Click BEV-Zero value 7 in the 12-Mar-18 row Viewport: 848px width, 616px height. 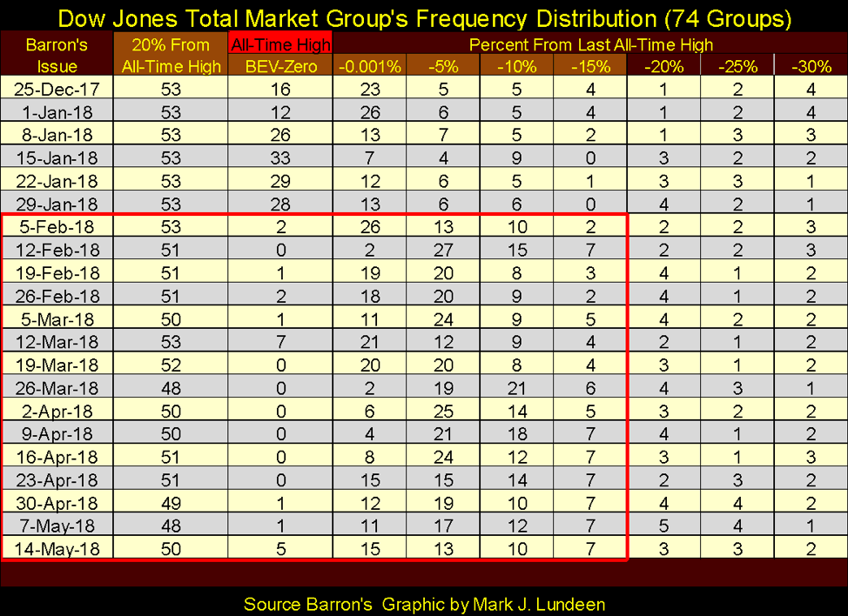[280, 342]
